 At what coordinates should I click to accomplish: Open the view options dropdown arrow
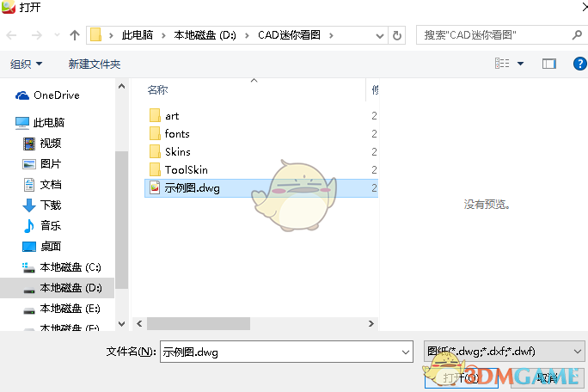click(x=520, y=64)
